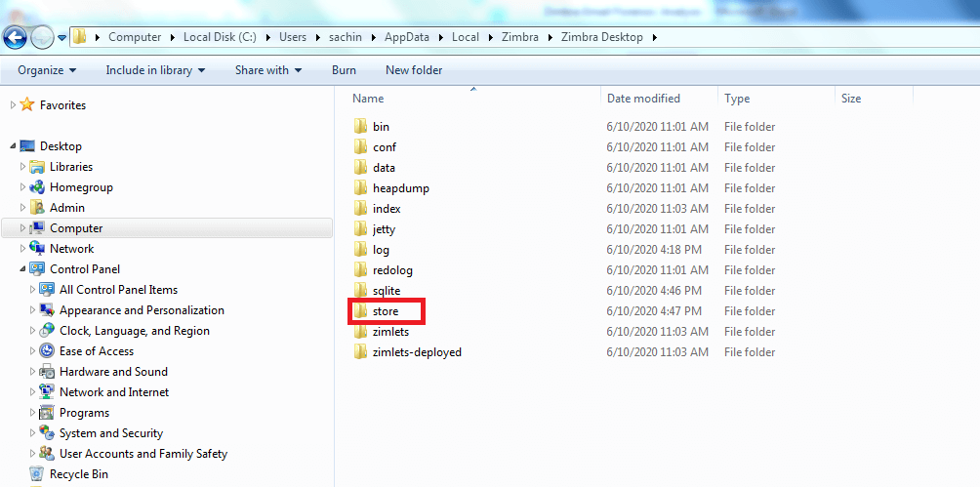Select the zimlets-deployed folder icon

(x=360, y=352)
